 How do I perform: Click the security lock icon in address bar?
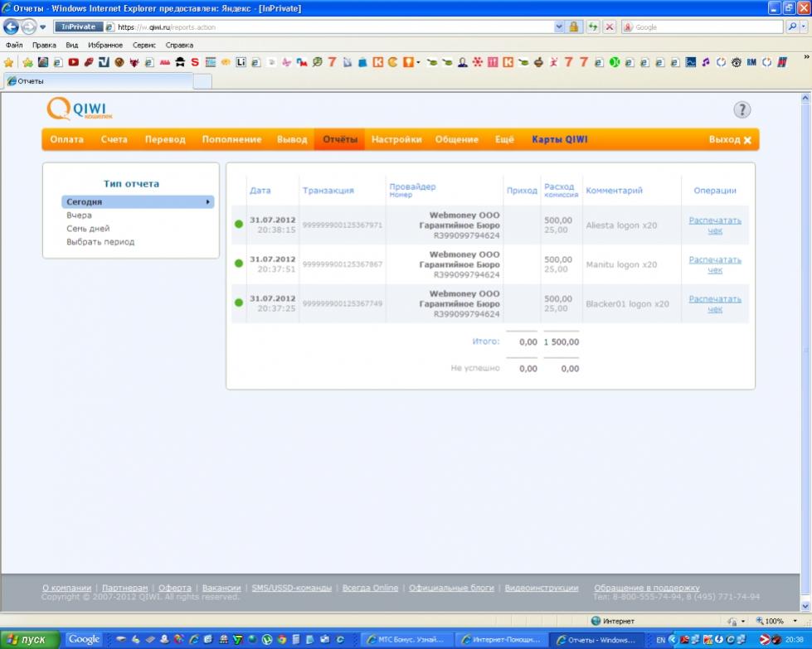(573, 27)
